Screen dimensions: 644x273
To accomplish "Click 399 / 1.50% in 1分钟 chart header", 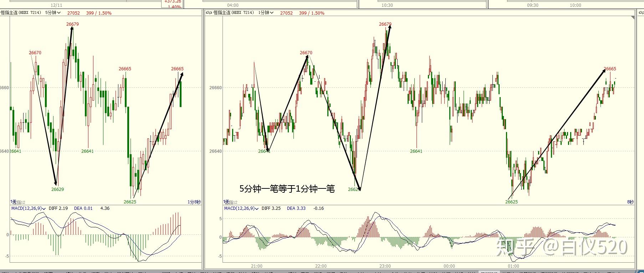I will pos(312,13).
